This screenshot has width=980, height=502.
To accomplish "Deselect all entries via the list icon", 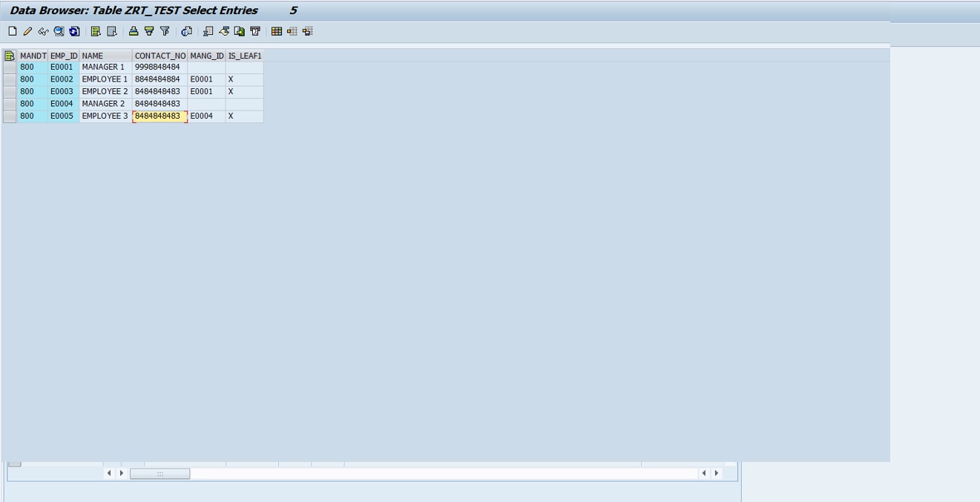I will 113,31.
